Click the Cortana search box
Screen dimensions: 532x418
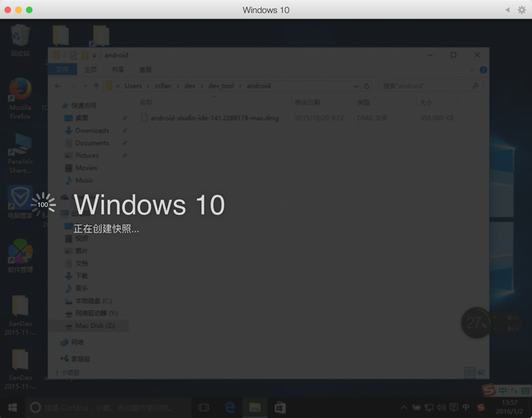pos(108,407)
